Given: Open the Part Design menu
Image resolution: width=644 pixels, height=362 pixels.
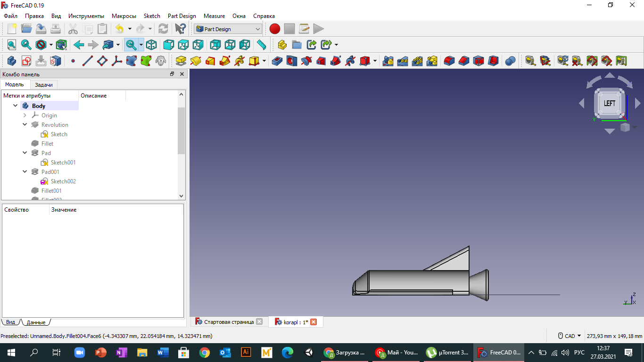Looking at the screenshot, I should click(182, 16).
